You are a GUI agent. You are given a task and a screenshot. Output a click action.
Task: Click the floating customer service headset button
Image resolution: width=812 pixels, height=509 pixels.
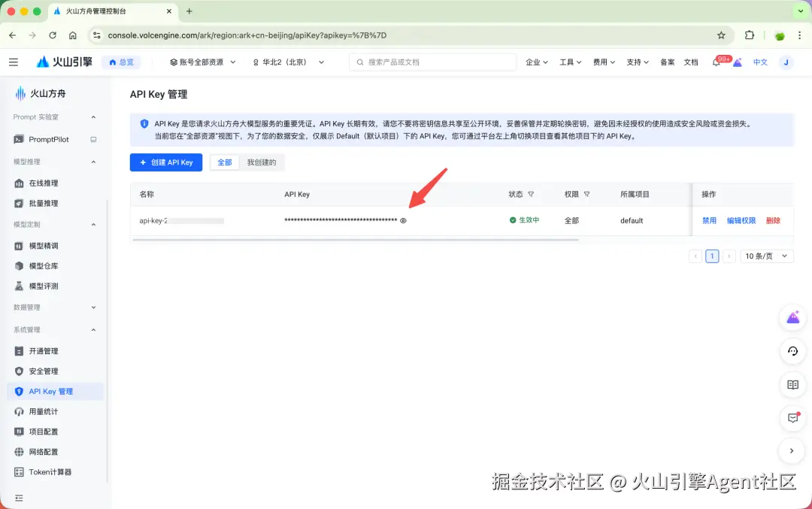[x=793, y=351]
